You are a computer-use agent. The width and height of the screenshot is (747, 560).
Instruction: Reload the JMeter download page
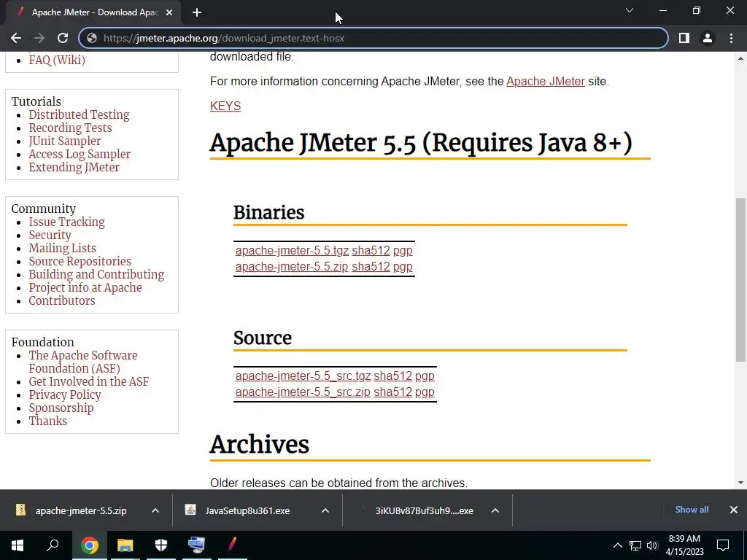(63, 38)
